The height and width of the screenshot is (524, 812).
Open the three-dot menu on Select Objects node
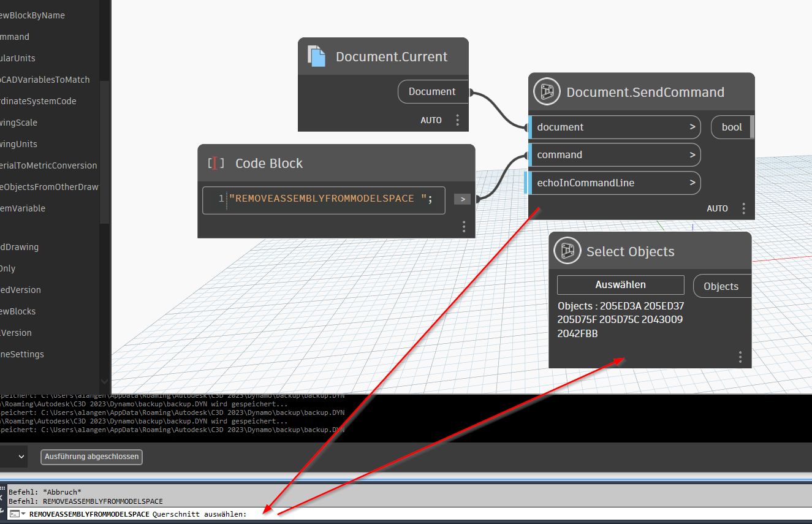click(740, 357)
